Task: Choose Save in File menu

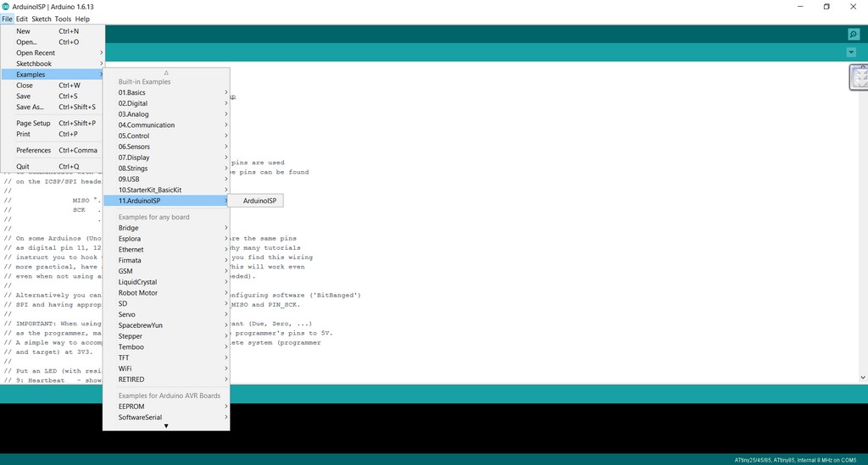Action: 53,97
